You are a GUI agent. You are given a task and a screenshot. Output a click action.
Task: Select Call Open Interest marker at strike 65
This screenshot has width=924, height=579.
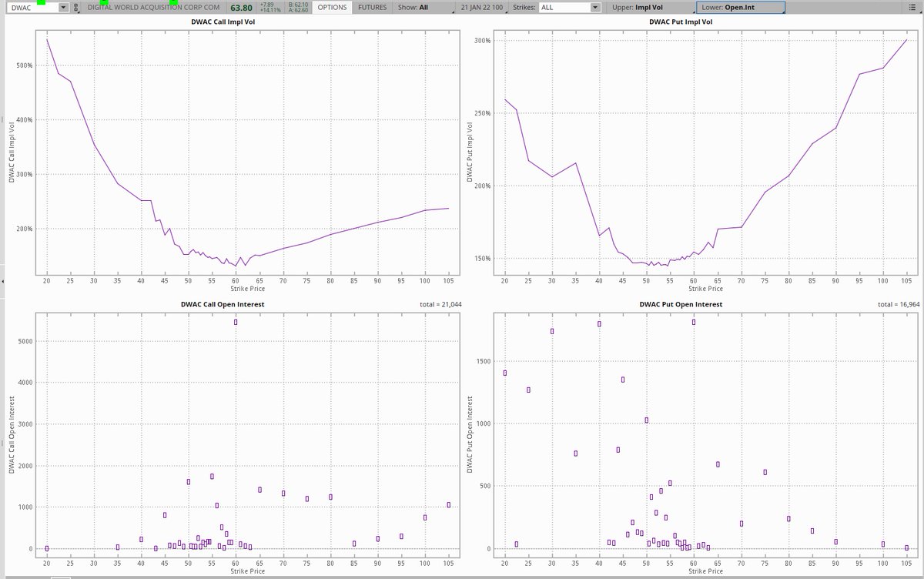(259, 490)
